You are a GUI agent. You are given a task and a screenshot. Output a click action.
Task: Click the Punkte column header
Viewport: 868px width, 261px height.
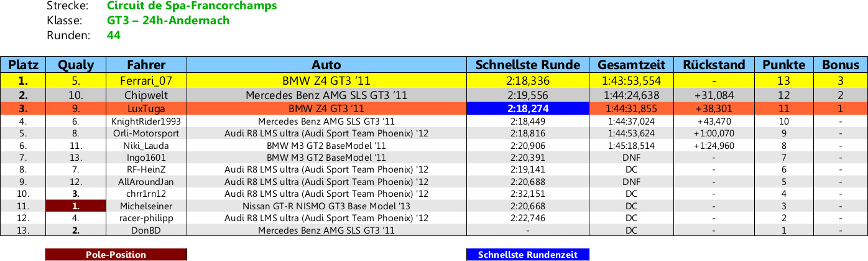click(x=784, y=65)
